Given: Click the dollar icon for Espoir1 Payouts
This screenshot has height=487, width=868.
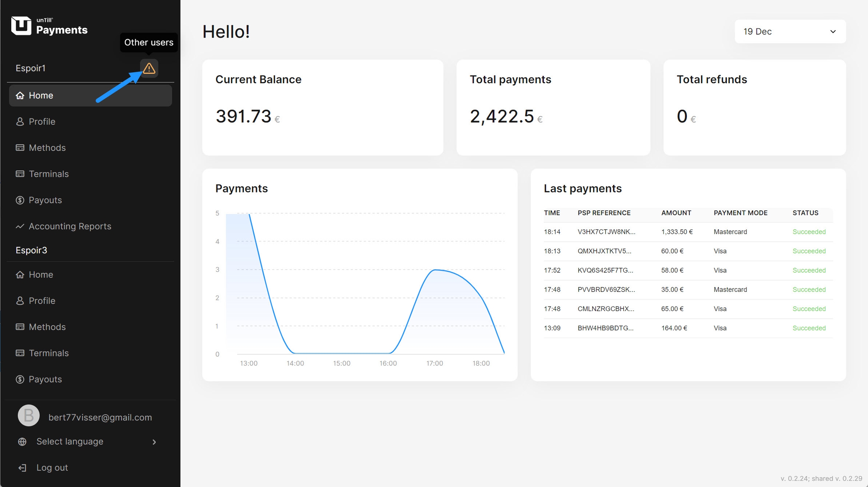Looking at the screenshot, I should (20, 200).
